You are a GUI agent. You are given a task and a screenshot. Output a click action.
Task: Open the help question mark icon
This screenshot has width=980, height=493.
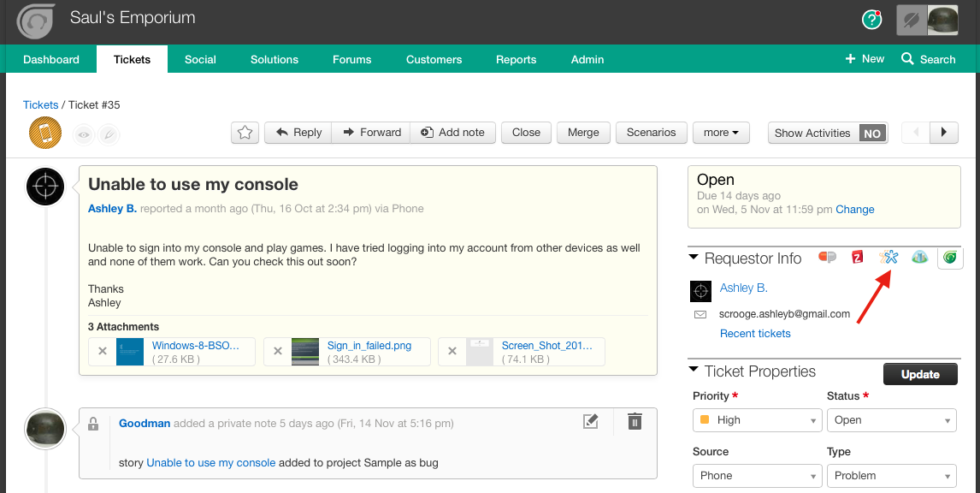[x=871, y=20]
